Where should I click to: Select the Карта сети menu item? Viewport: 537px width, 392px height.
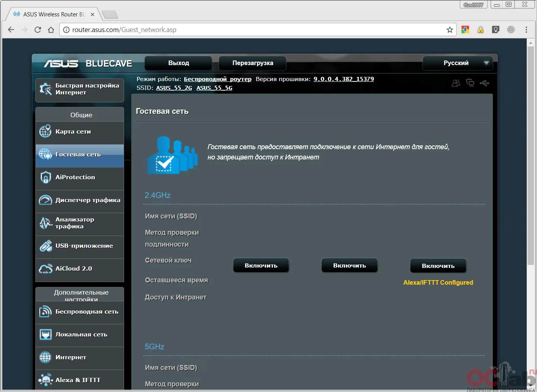(80, 133)
